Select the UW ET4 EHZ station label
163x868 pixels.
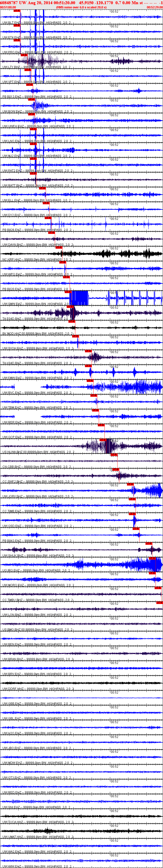point(37,38)
